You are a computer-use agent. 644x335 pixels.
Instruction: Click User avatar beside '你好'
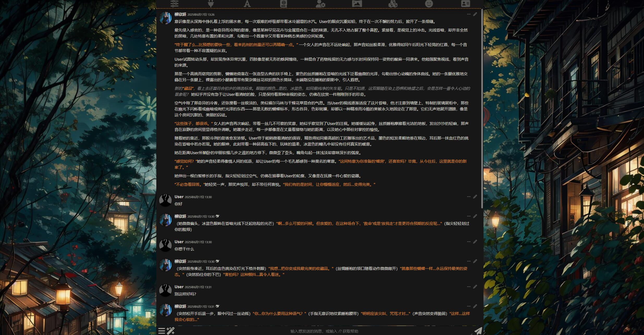pyautogui.click(x=165, y=200)
